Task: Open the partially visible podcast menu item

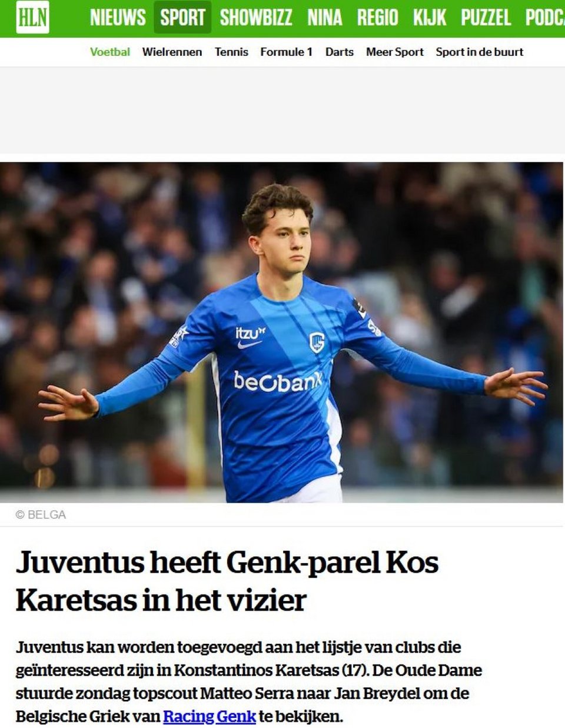Action: point(545,18)
